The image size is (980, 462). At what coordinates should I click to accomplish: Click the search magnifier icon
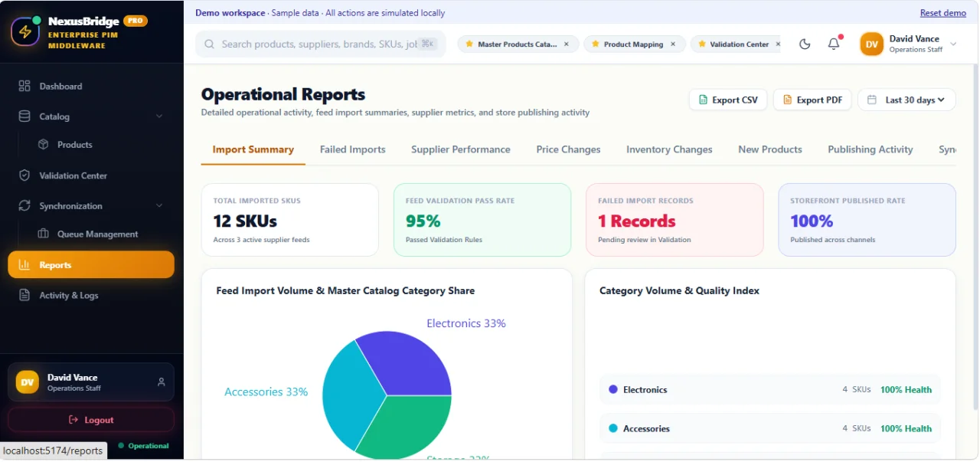coord(209,44)
